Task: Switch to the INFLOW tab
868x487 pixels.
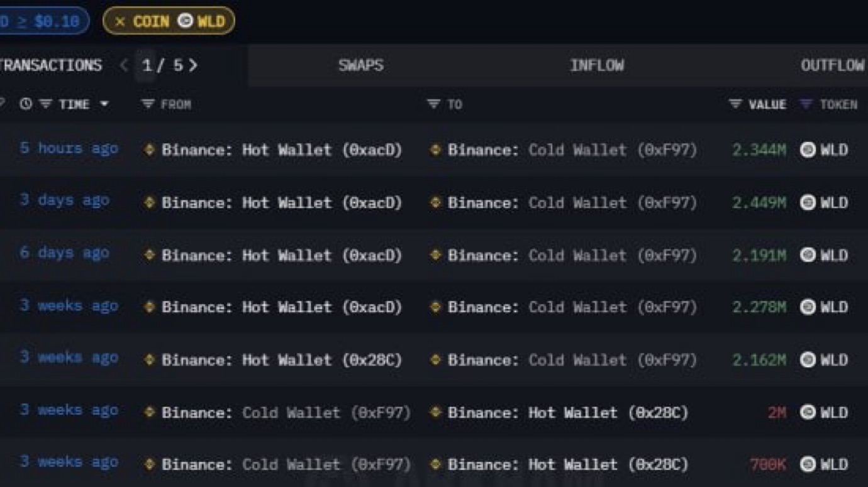Action: pyautogui.click(x=596, y=65)
